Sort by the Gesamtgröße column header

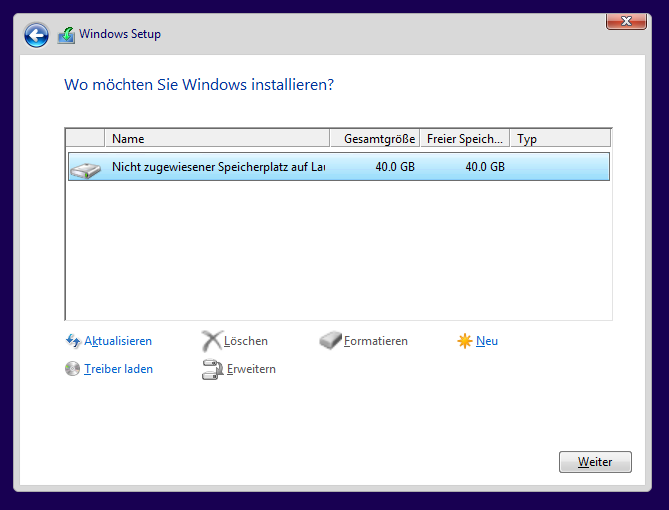tap(375, 139)
